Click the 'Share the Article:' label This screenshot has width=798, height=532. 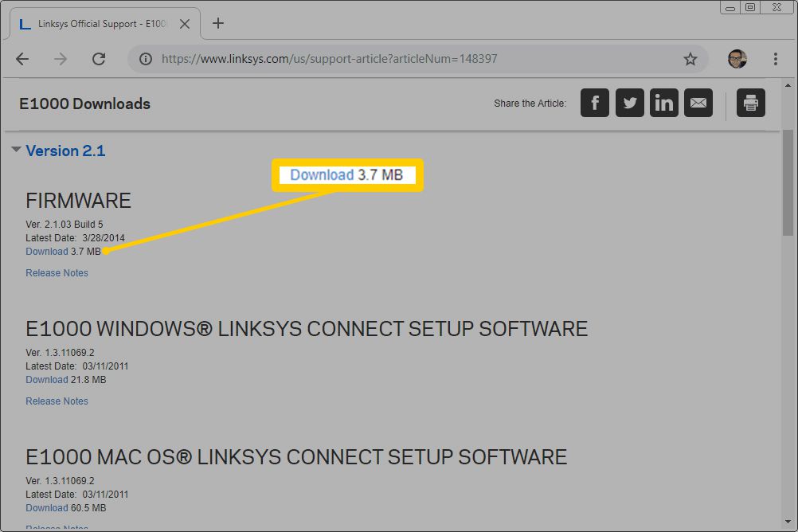pyautogui.click(x=530, y=104)
